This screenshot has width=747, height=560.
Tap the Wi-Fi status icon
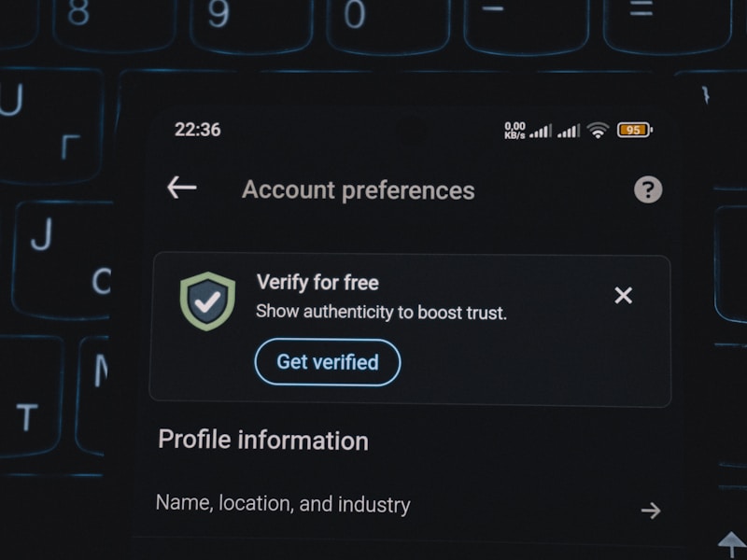pyautogui.click(x=598, y=130)
